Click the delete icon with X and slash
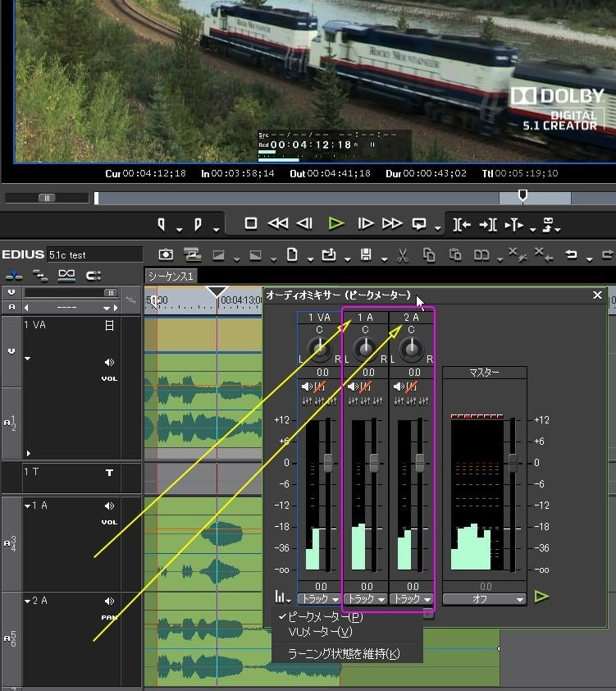Image resolution: width=616 pixels, height=691 pixels. 518,254
